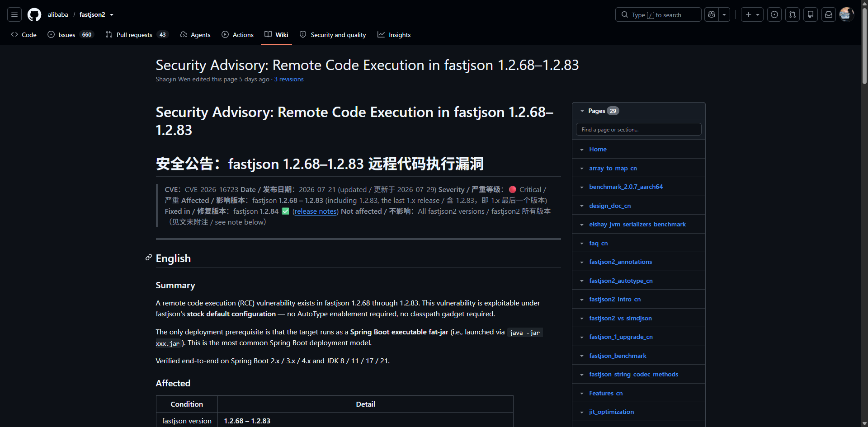Go to the alibaba organization link
This screenshot has width=868, height=427.
coord(58,14)
